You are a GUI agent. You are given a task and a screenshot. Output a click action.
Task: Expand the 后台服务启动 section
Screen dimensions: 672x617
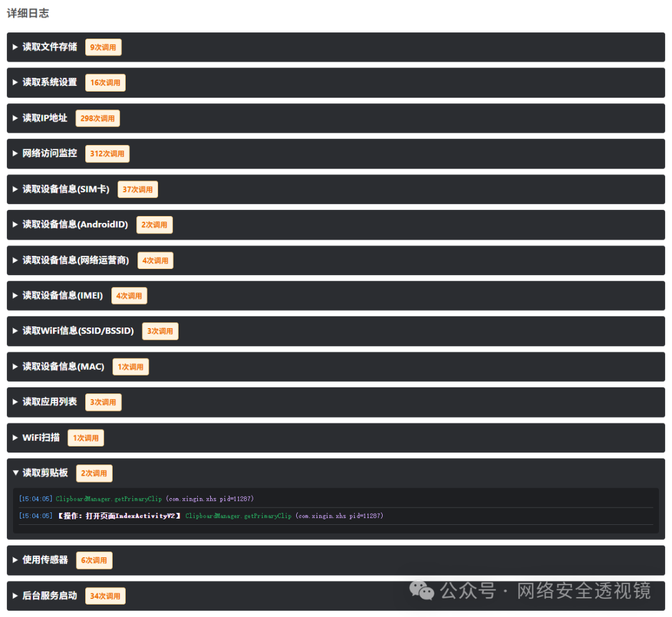point(335,596)
